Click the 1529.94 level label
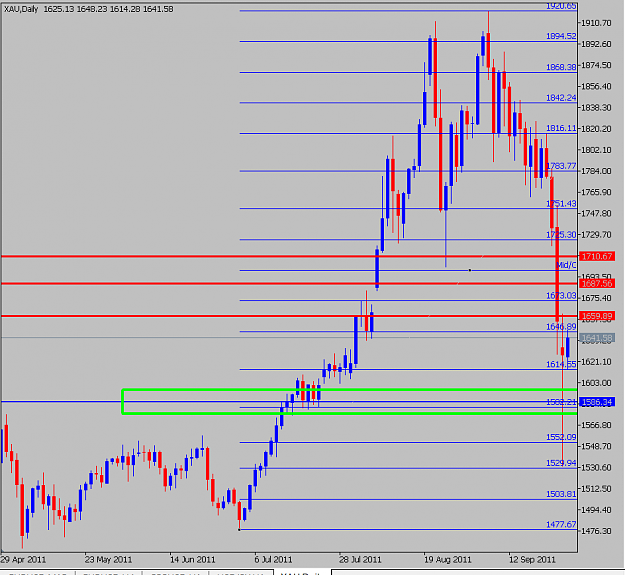This screenshot has width=625, height=575. click(561, 463)
